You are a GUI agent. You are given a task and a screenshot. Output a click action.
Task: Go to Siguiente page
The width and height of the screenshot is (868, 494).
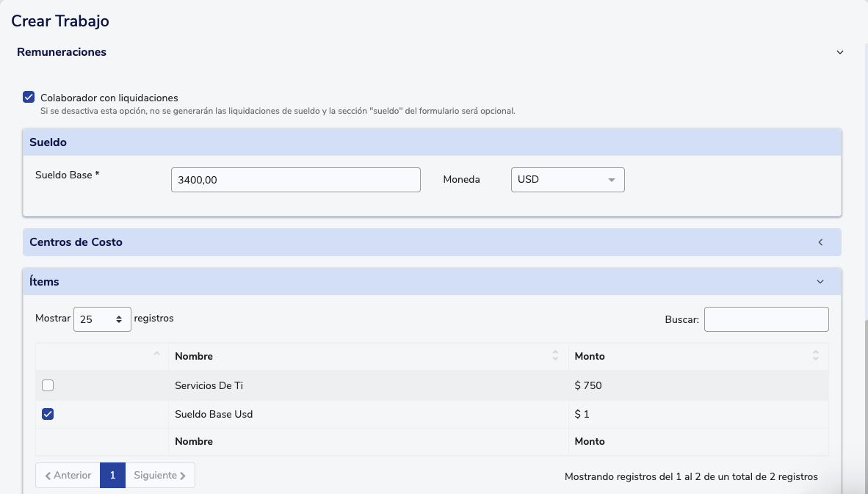(x=160, y=476)
